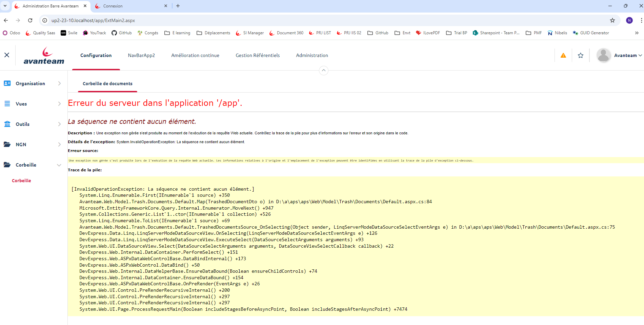Open the YouTrack bookmark
This screenshot has height=325, width=644.
click(95, 33)
